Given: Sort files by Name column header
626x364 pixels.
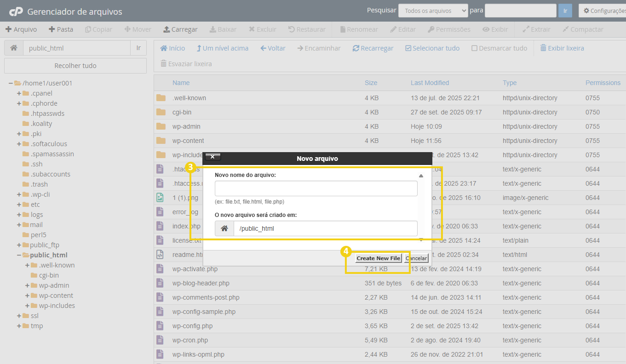Looking at the screenshot, I should point(181,83).
